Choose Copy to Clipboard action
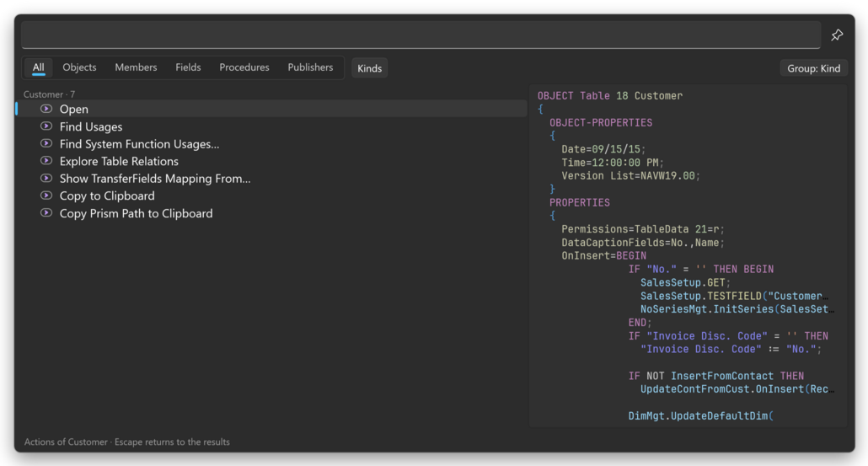The image size is (868, 466). coord(271,196)
